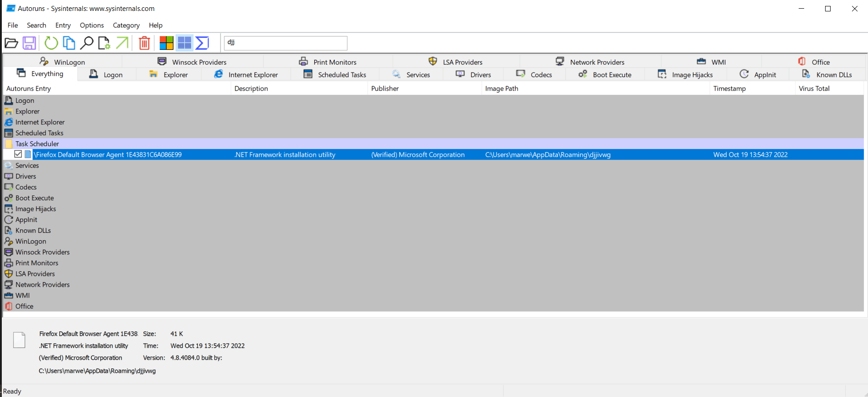Viewport: 868px width, 397px height.
Task: Sort by the Image Path column header
Action: [596, 88]
